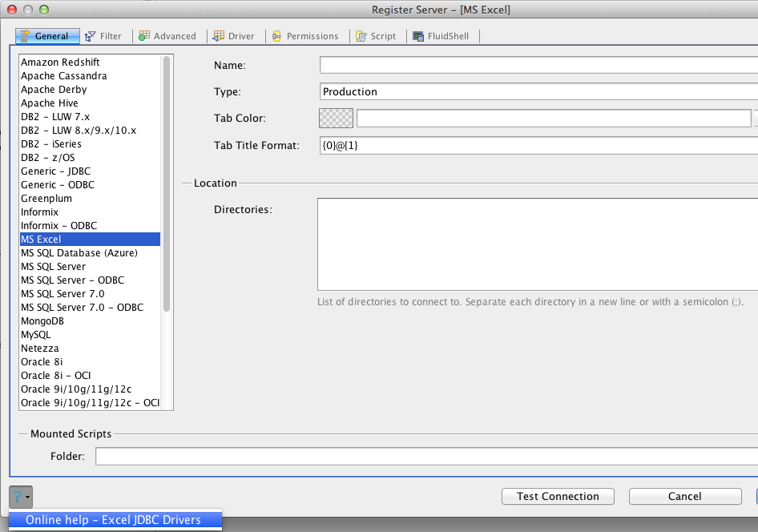Click the Tab Color text field
This screenshot has width=758, height=532.
click(x=554, y=119)
